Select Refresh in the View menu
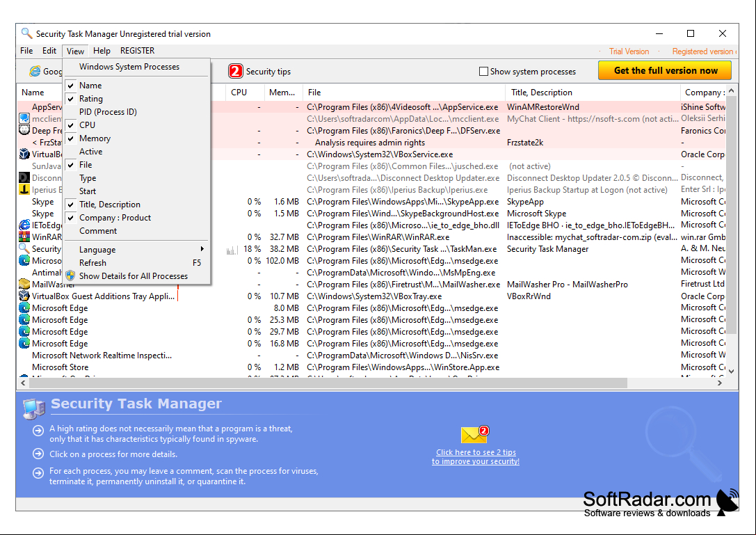This screenshot has height=535, width=756. coord(136,262)
